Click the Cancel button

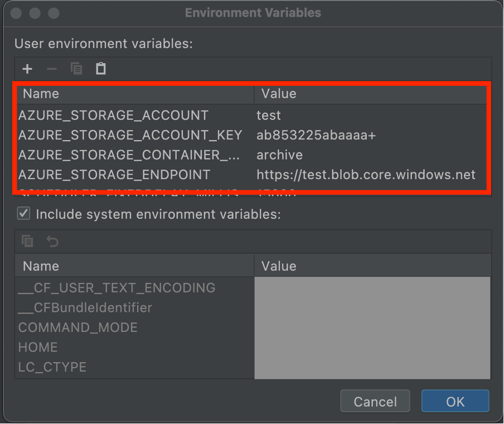(375, 401)
